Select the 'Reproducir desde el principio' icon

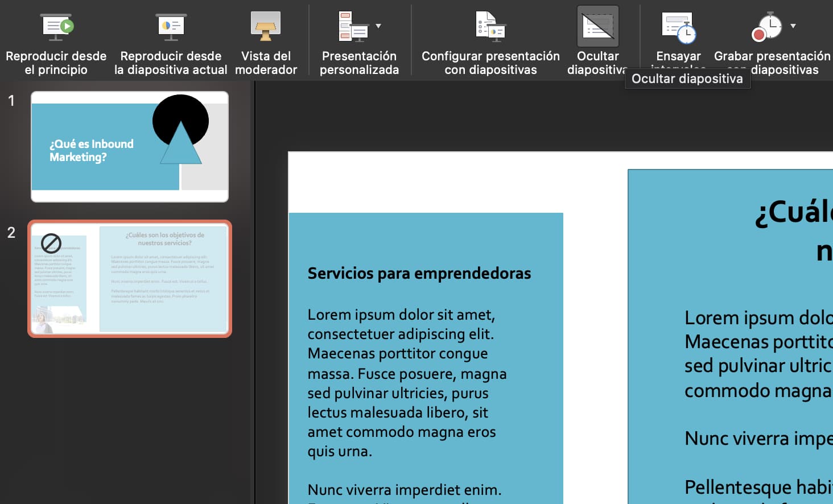pos(55,26)
